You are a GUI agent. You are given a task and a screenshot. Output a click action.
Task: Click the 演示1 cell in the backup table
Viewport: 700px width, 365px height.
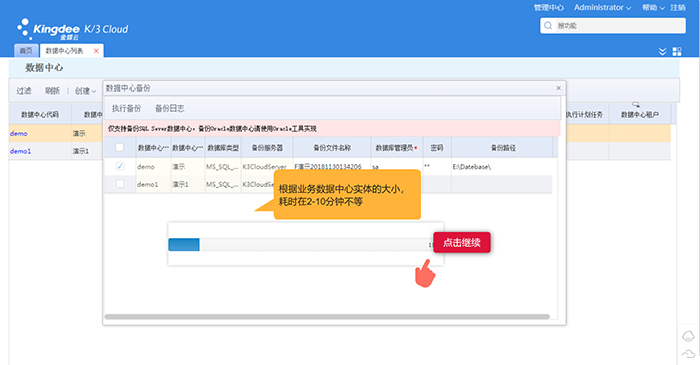click(x=188, y=184)
